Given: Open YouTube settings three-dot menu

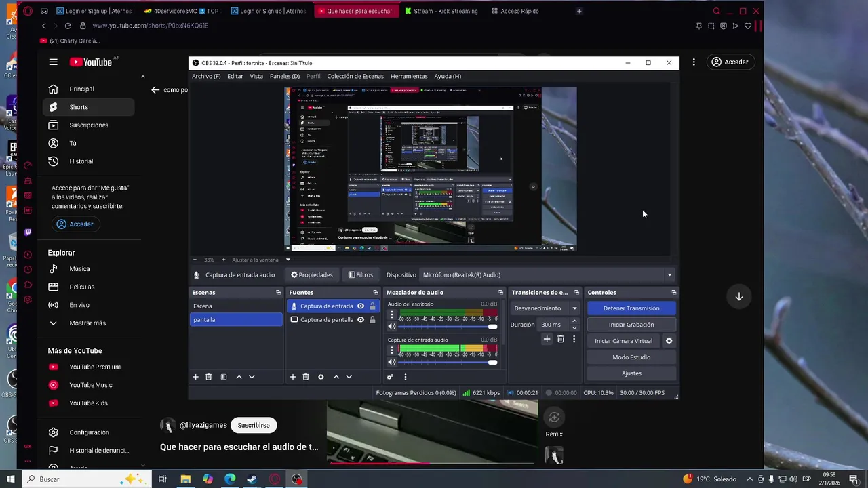Looking at the screenshot, I should tap(693, 62).
